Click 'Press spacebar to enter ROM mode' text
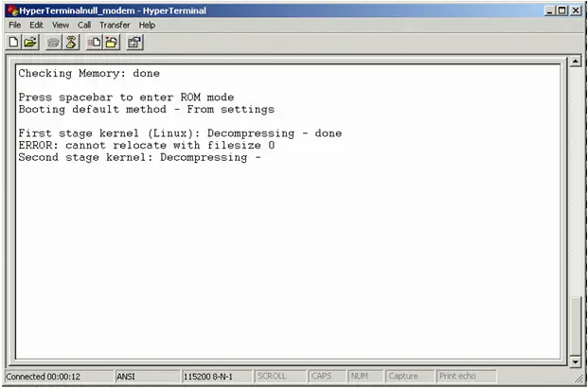The height and width of the screenshot is (388, 588). click(x=126, y=97)
